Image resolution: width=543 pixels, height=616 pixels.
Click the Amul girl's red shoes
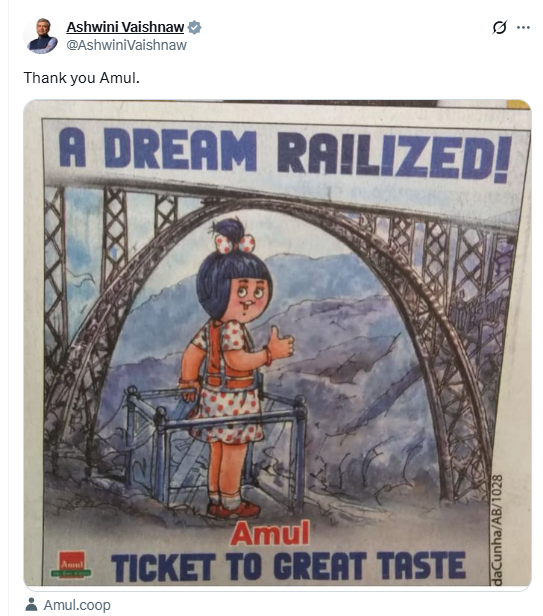(233, 510)
